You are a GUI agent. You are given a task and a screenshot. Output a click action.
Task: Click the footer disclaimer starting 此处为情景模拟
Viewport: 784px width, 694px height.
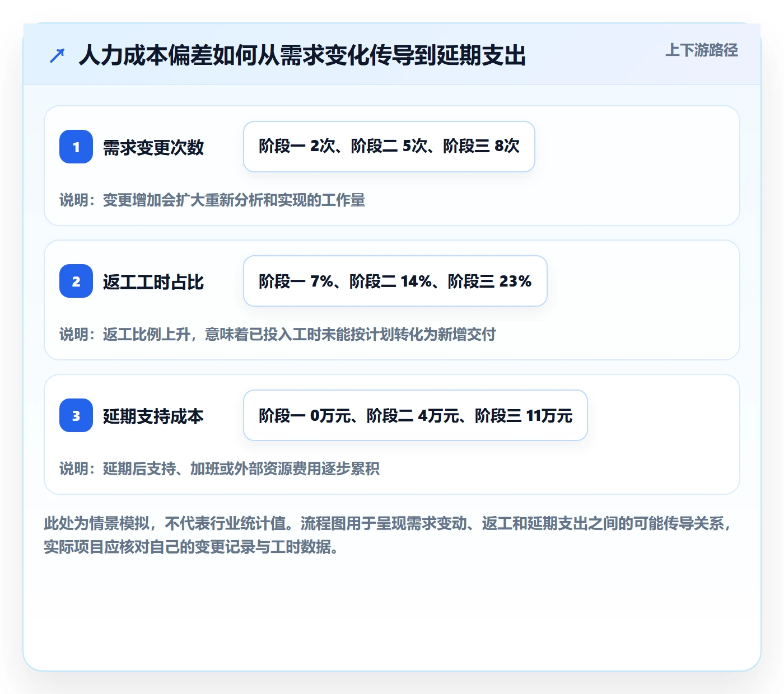(x=388, y=535)
